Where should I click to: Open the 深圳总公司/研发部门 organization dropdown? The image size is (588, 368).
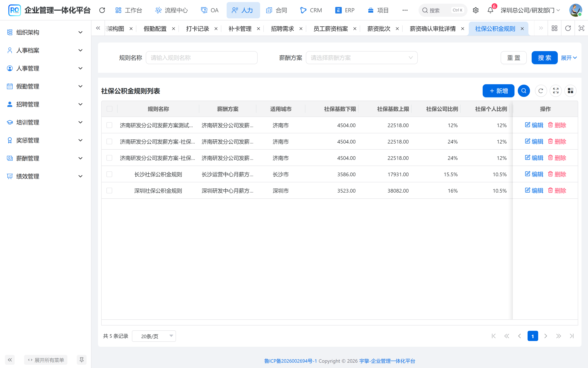coord(530,10)
